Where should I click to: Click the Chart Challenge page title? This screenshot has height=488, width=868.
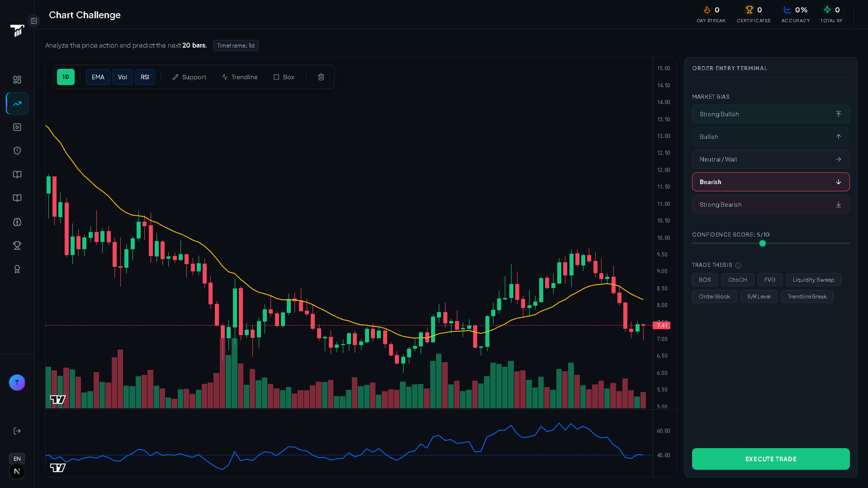[85, 15]
